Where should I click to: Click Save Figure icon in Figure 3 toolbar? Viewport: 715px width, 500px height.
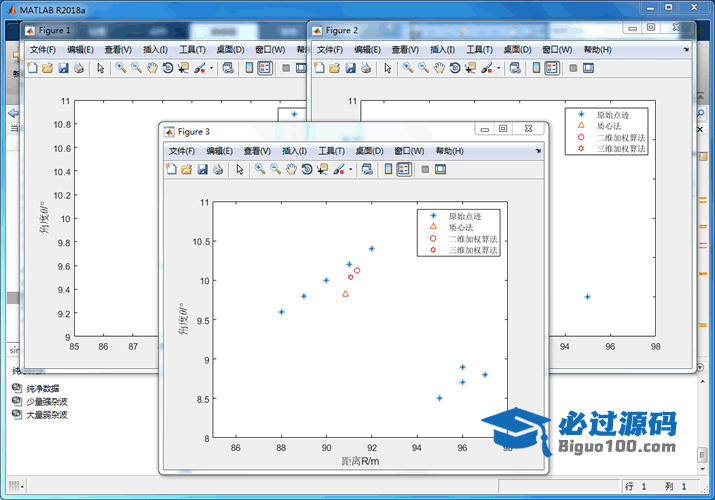click(202, 169)
